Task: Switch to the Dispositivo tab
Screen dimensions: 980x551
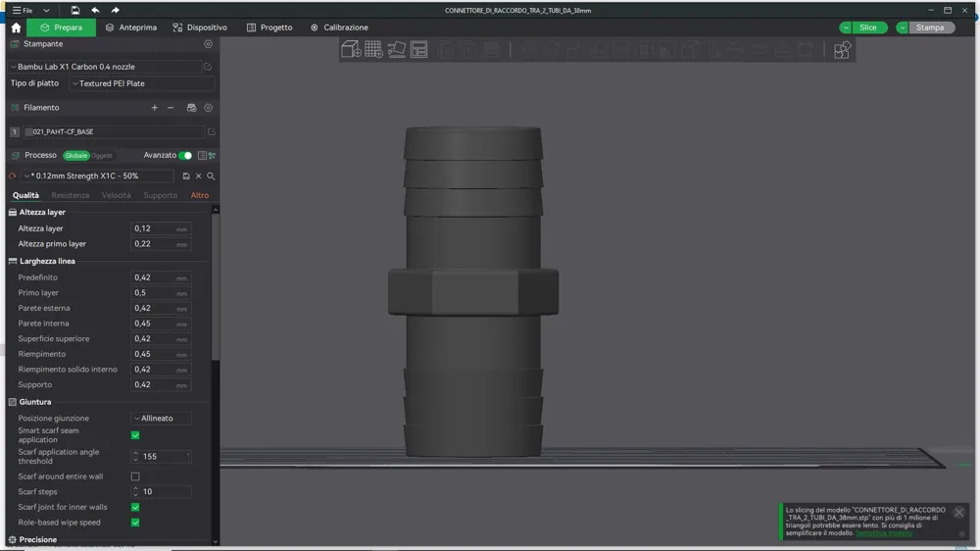Action: coord(200,27)
